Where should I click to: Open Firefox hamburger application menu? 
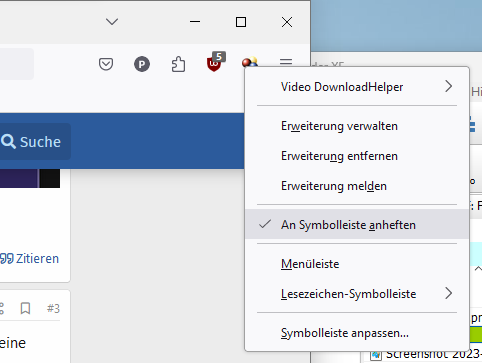click(286, 62)
